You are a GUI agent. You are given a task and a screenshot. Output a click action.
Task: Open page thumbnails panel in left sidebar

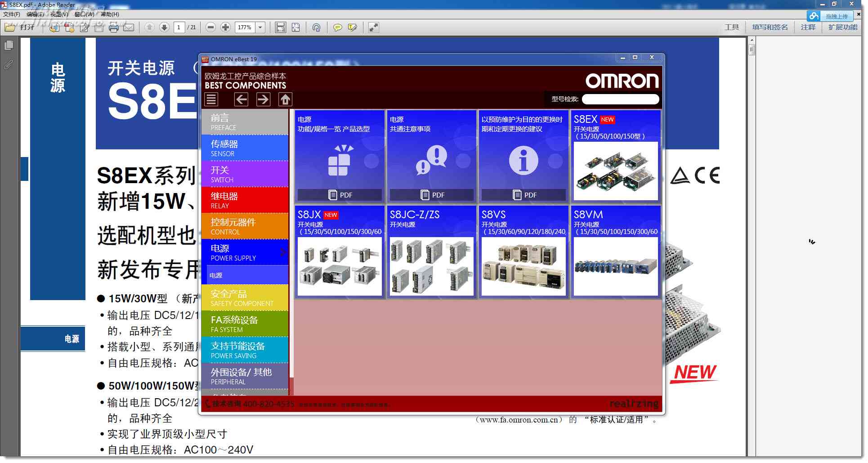coord(9,45)
